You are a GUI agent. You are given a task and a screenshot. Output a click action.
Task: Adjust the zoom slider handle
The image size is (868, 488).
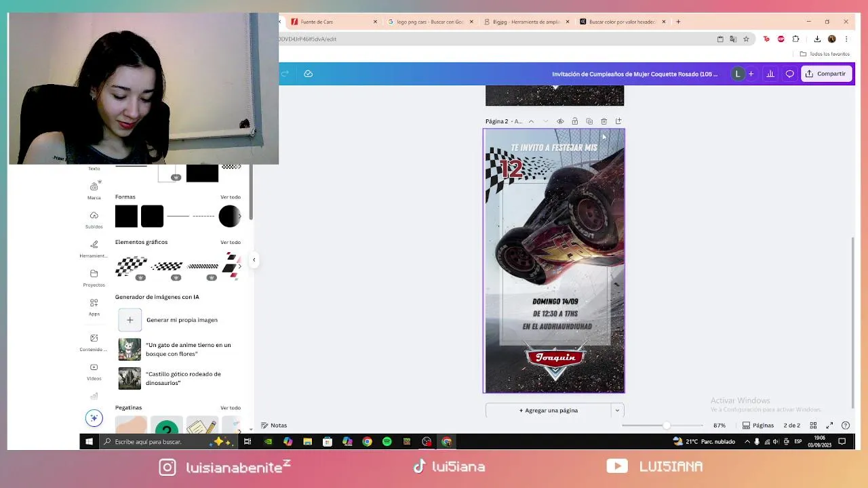(667, 426)
